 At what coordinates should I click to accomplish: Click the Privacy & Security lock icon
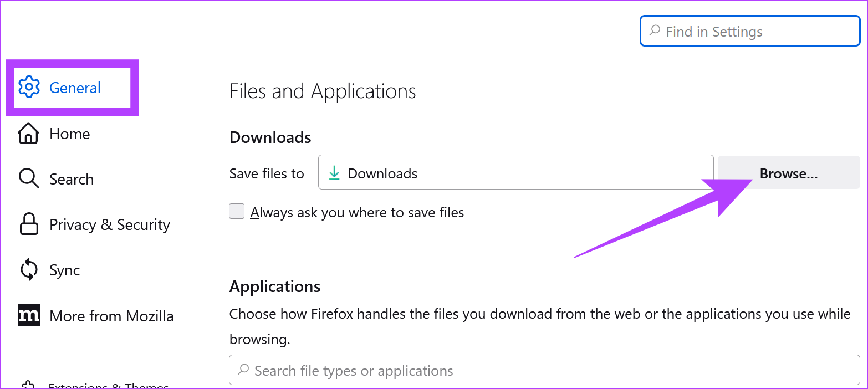click(29, 224)
